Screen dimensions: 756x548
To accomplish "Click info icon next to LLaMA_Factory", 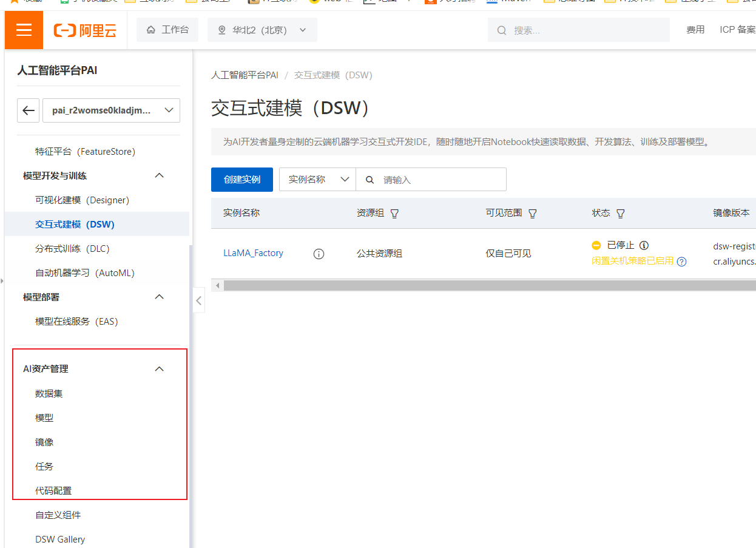I will pos(319,254).
